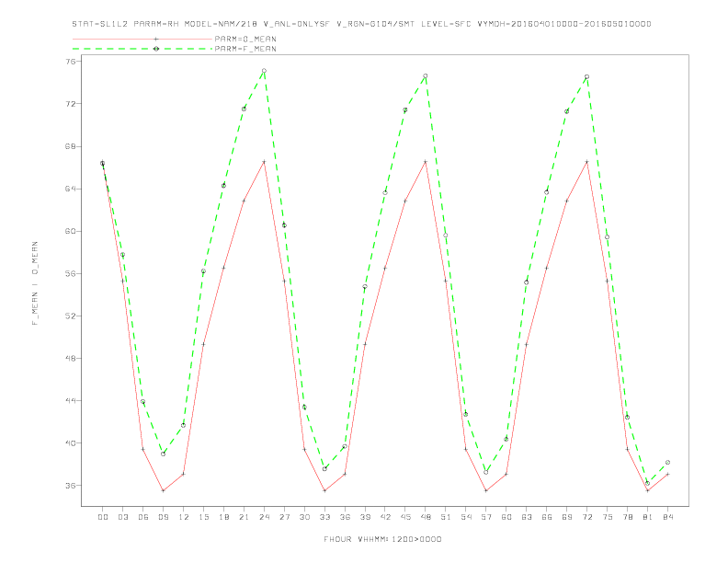Click the x-axis tick label 33
The image size is (728, 563).
(324, 517)
